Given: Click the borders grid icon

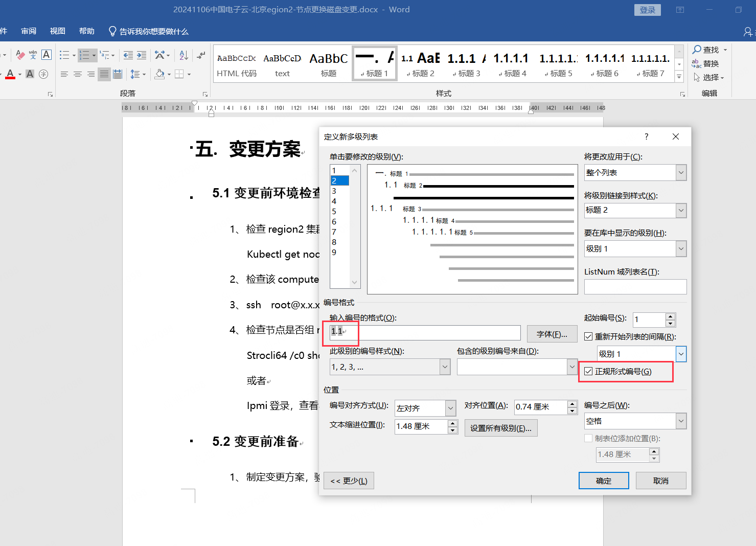Looking at the screenshot, I should click(179, 74).
